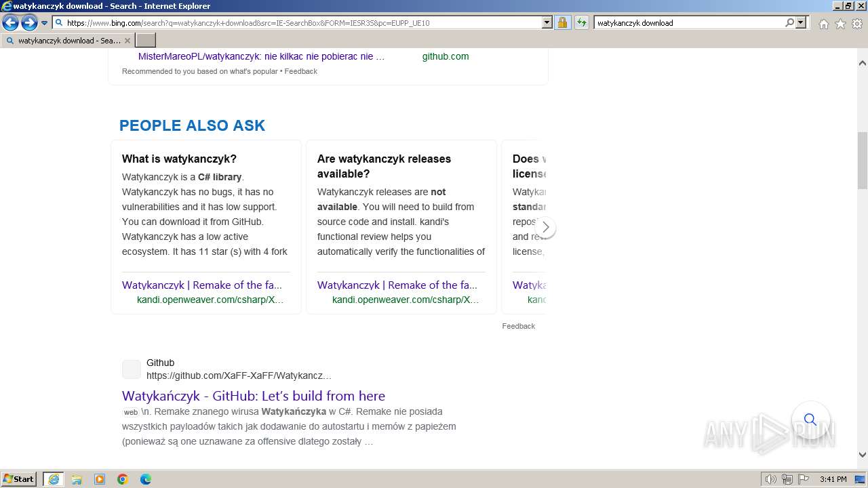The width and height of the screenshot is (868, 488).
Task: Select the 'watykanczyk download - Sea...' tab
Action: pos(68,41)
